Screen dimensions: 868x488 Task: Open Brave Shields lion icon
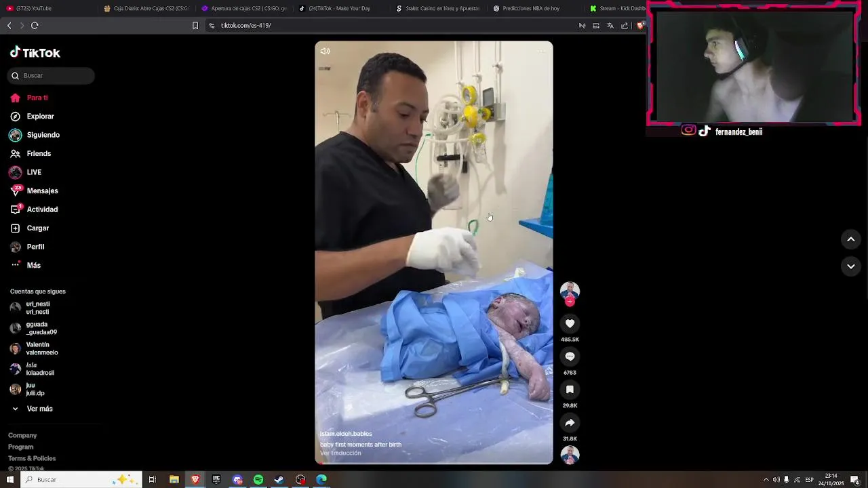[639, 25]
